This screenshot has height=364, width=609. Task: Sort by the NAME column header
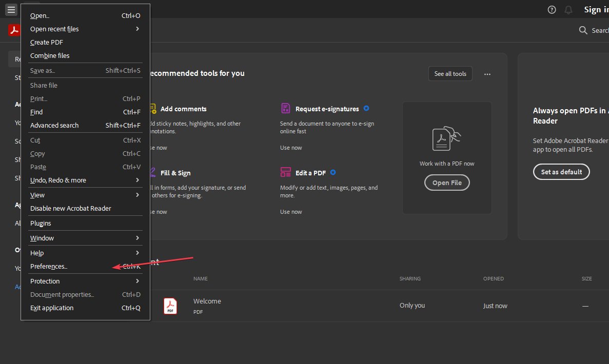coord(201,278)
